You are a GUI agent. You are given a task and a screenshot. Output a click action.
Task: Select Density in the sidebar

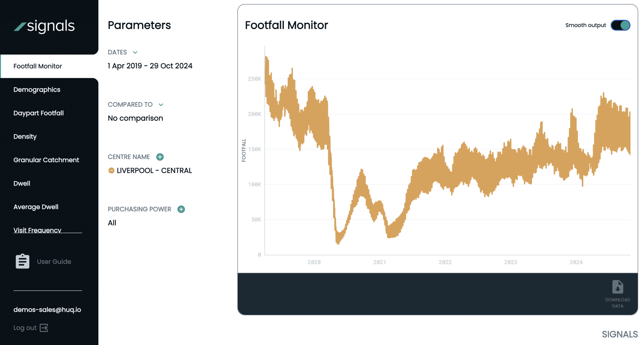click(x=25, y=136)
